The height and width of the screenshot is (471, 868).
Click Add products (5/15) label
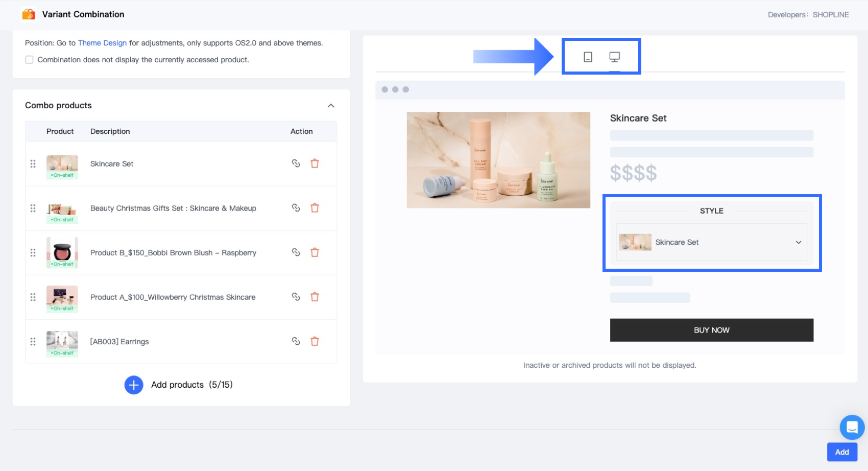point(192,385)
